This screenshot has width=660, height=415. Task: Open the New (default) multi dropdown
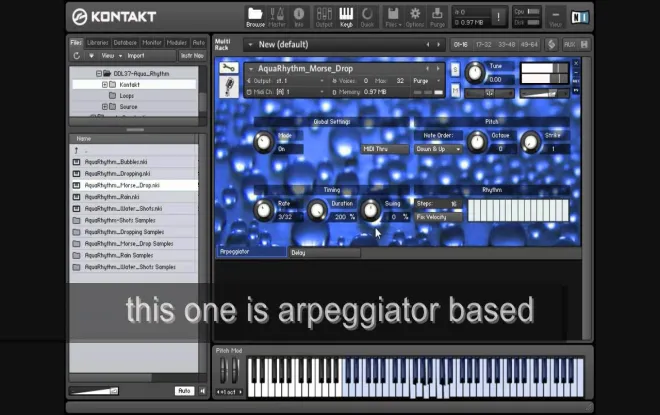click(x=343, y=45)
